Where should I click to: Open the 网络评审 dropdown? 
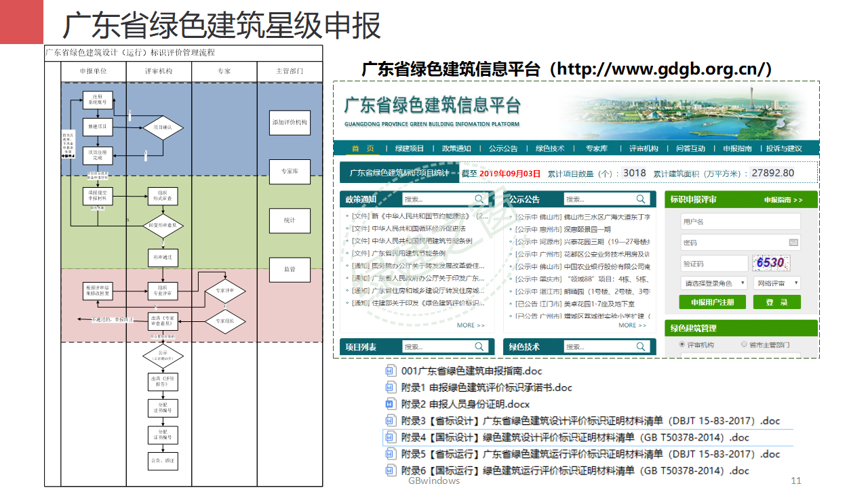pyautogui.click(x=778, y=283)
